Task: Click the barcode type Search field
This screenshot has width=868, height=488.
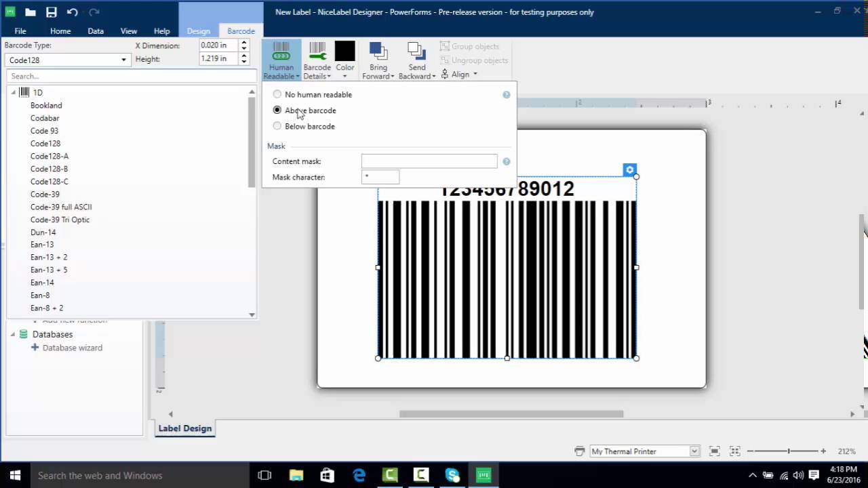Action: [x=131, y=76]
